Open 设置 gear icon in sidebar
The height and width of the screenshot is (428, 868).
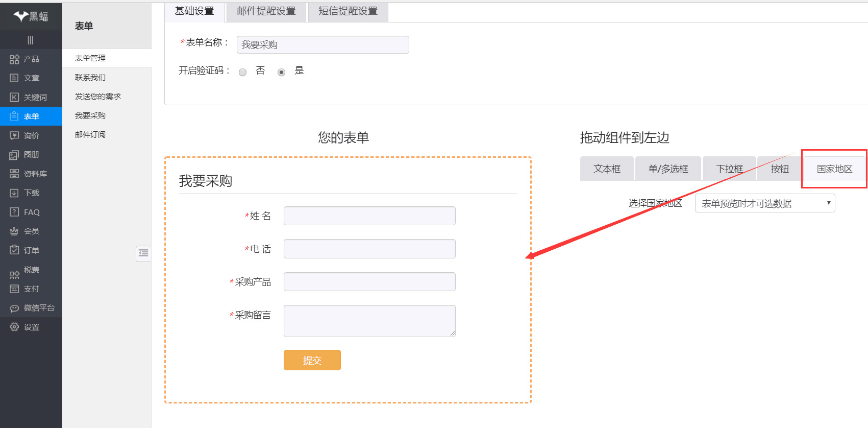(x=14, y=327)
